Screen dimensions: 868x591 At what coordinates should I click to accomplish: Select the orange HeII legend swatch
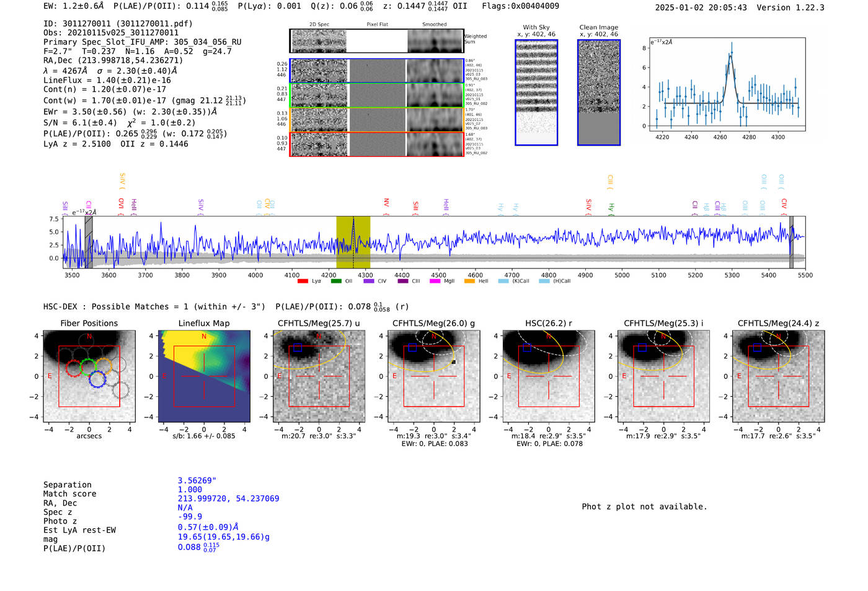pos(469,281)
